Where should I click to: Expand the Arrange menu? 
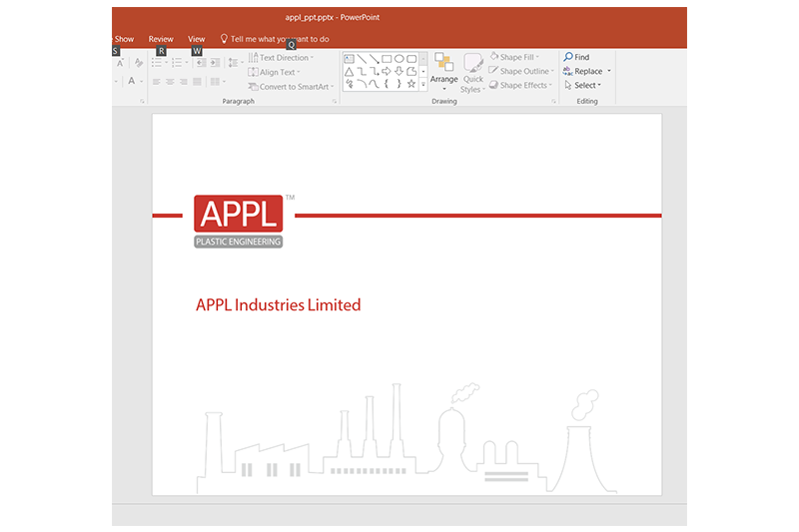[x=443, y=72]
